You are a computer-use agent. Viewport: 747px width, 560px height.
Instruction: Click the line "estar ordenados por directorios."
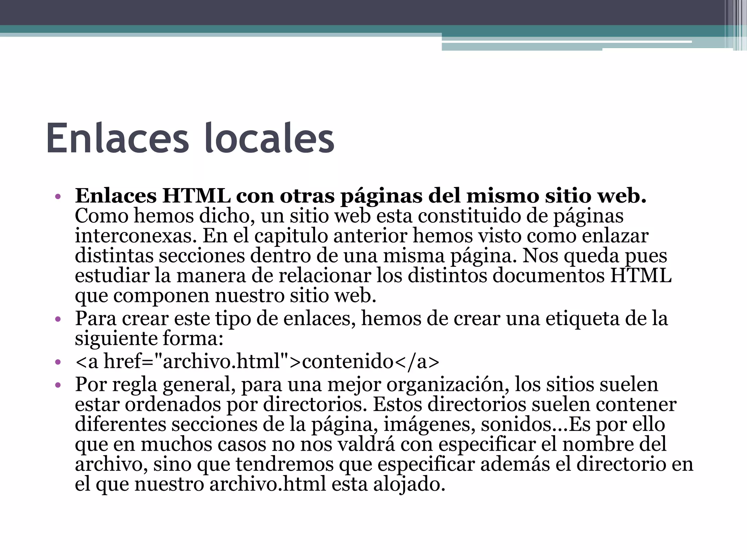point(376,404)
